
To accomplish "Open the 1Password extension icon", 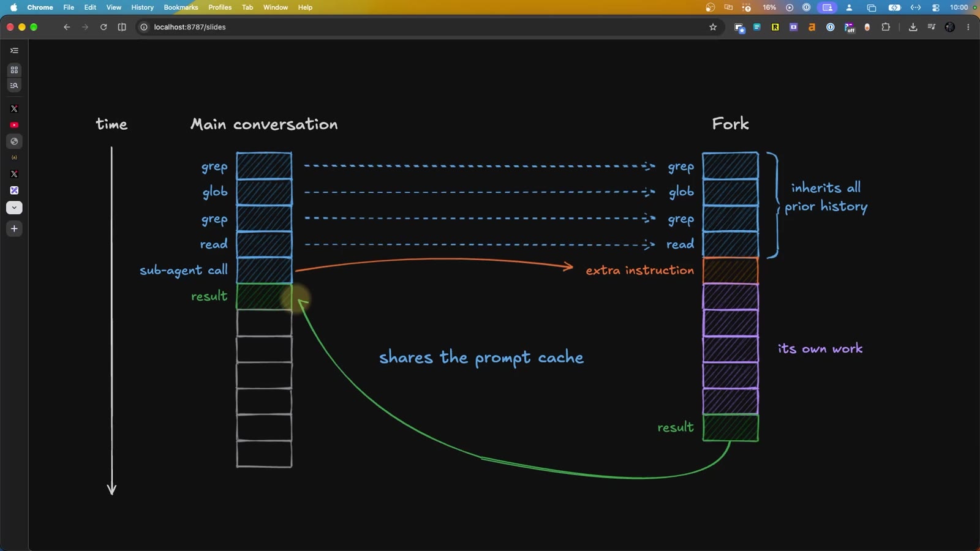I will point(831,27).
